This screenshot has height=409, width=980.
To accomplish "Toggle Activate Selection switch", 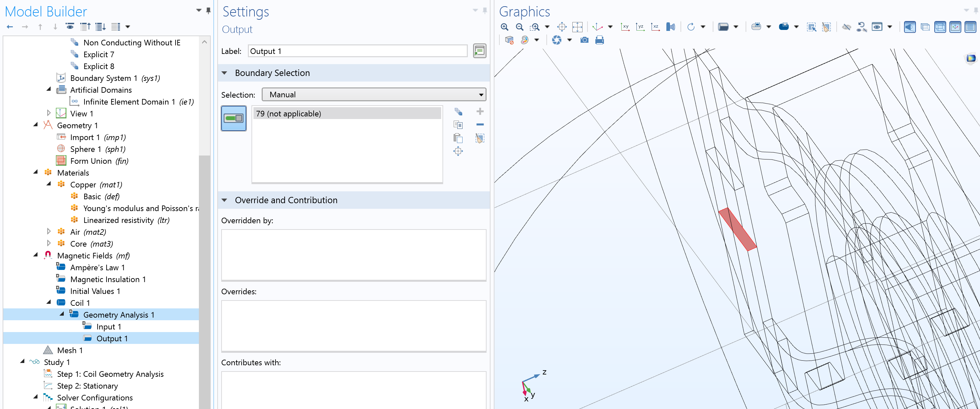I will point(234,118).
